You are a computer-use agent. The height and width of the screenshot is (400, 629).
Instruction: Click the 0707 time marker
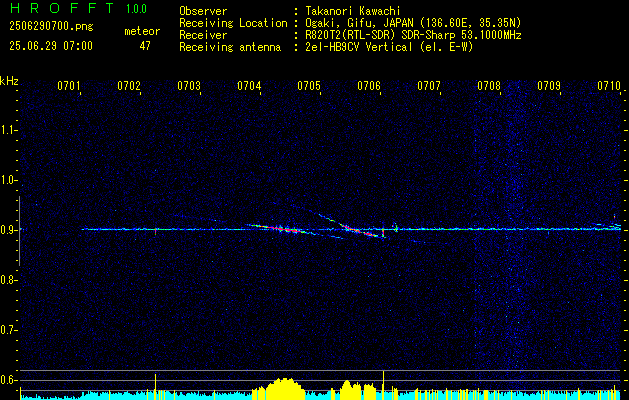pos(429,86)
